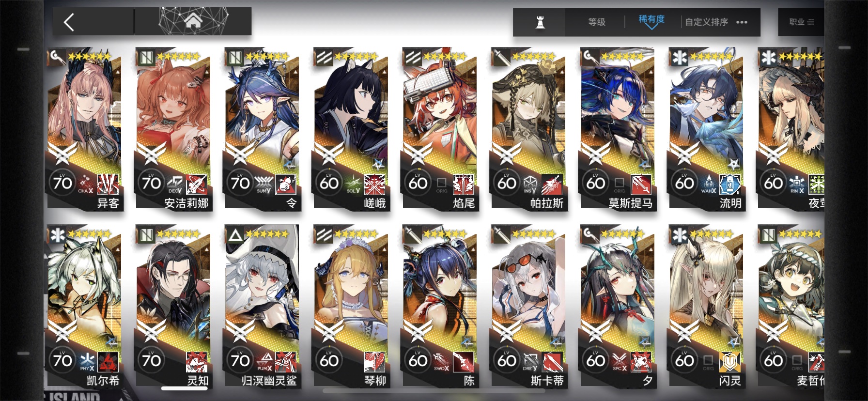Viewport: 868px width, 401px height.
Task: Select the chess rook operator icon
Action: (x=540, y=22)
